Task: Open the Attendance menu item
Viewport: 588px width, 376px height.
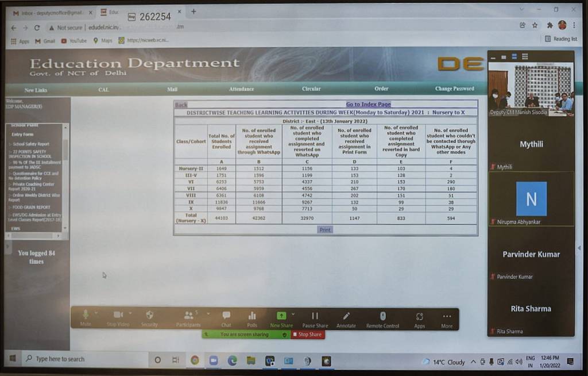Action: coord(241,89)
